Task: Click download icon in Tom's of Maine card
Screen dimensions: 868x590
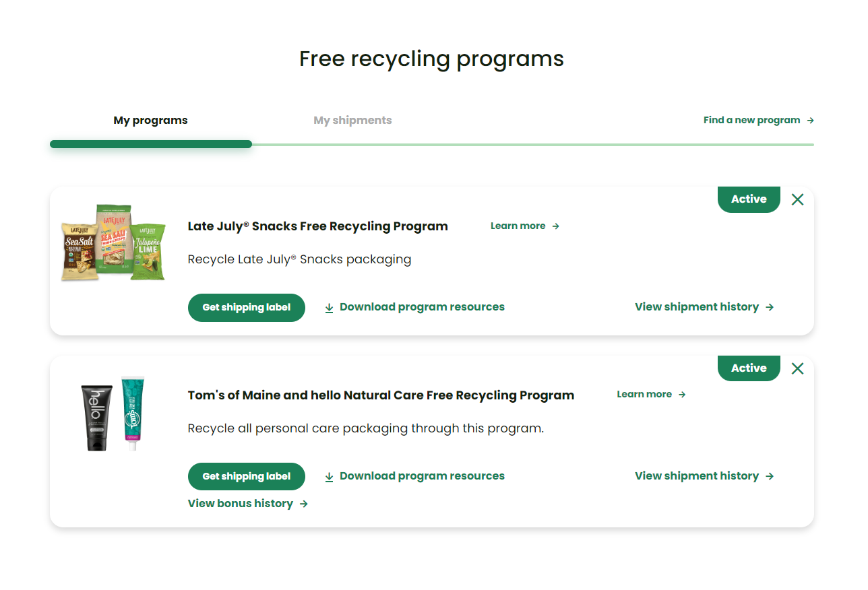Action: pyautogui.click(x=329, y=477)
